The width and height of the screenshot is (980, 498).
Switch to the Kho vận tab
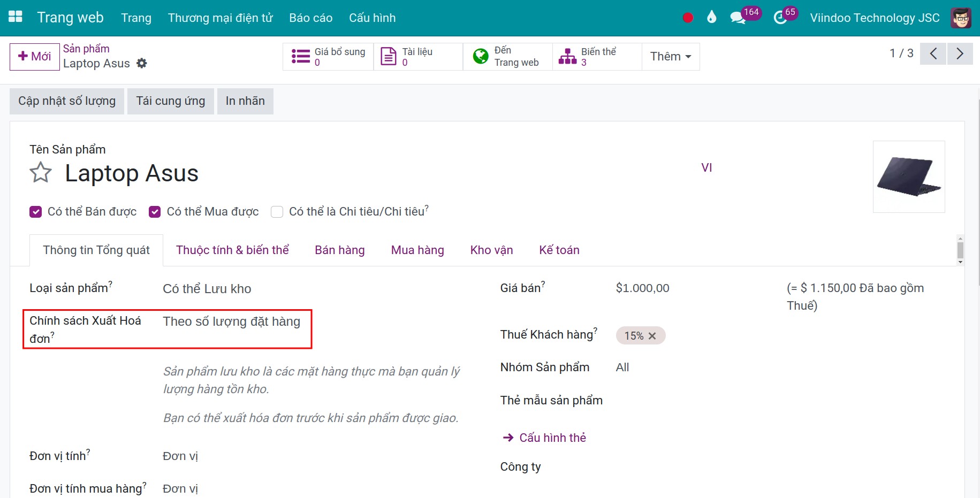pyautogui.click(x=491, y=250)
